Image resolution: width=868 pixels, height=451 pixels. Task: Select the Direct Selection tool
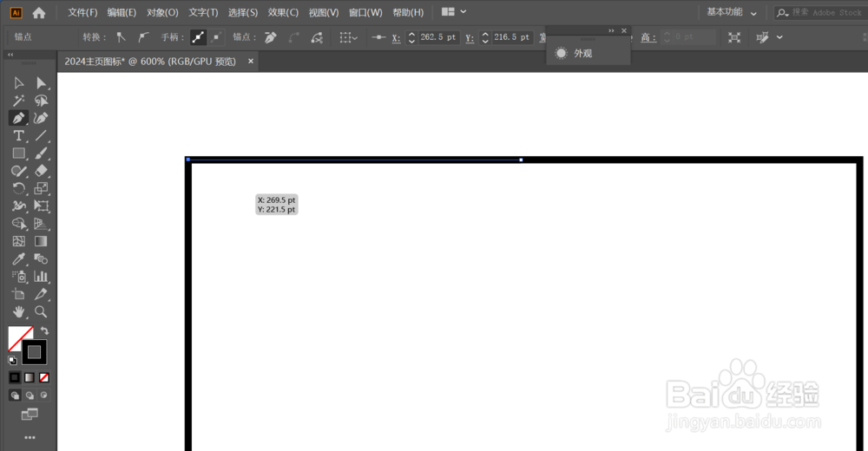[x=41, y=83]
